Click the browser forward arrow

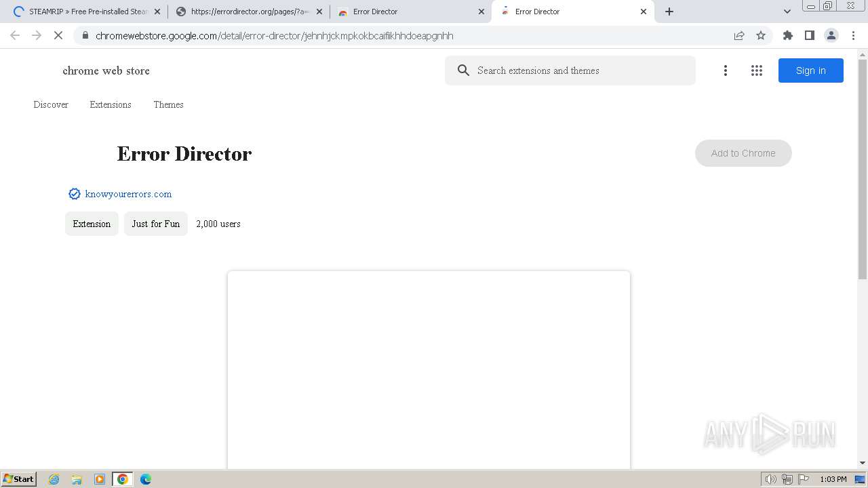[x=37, y=36]
